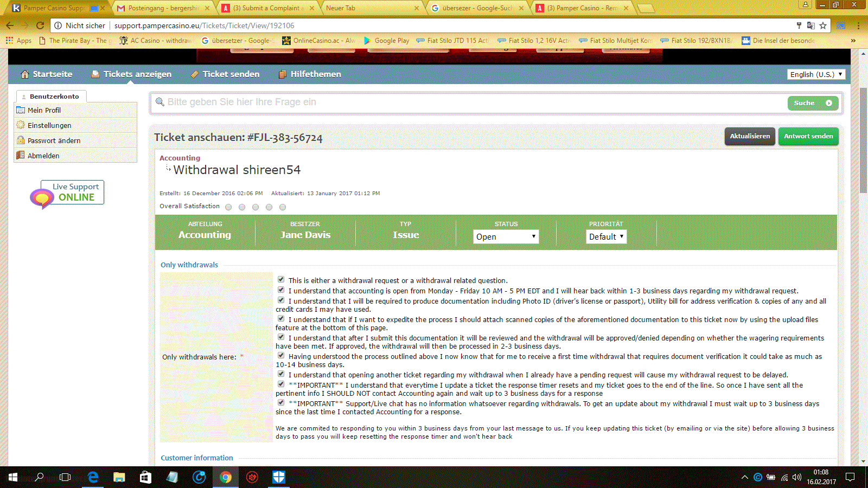Bookmark this page with the star icon
868x488 pixels.
tap(823, 25)
